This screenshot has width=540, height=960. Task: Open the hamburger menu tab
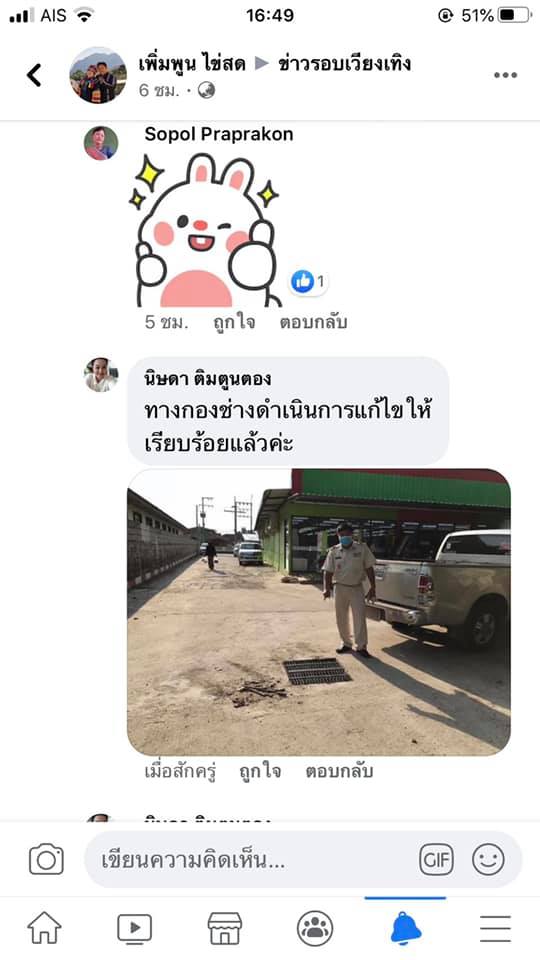point(495,929)
